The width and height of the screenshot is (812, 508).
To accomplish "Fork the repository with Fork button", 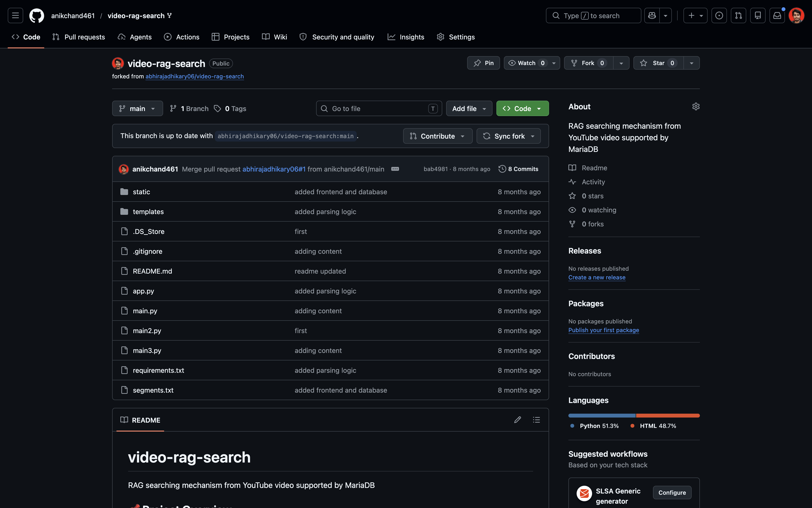I will (x=588, y=63).
